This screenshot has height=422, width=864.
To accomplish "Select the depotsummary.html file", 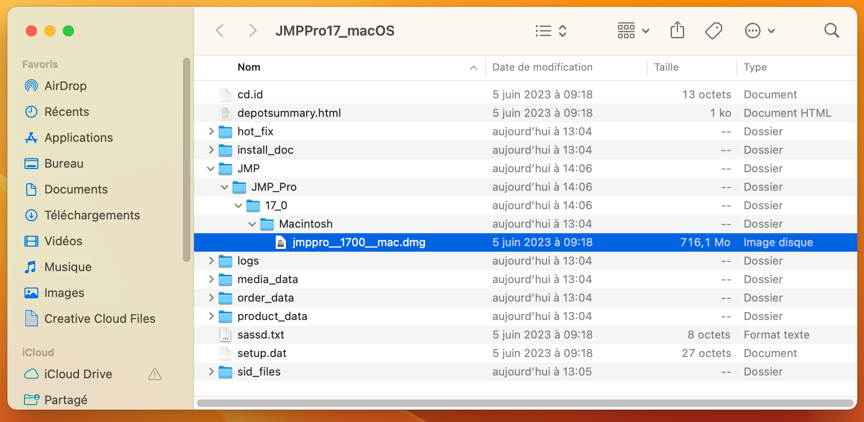I will point(288,113).
